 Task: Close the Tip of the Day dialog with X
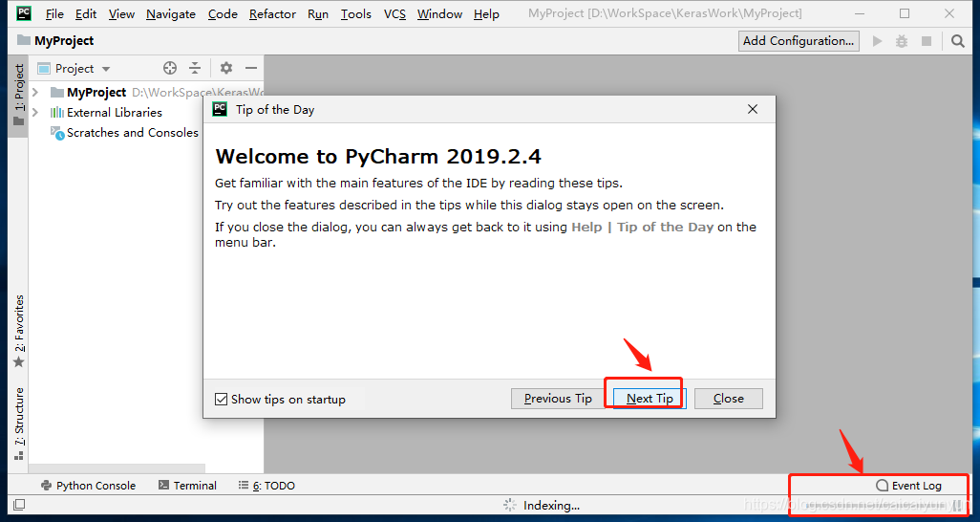click(753, 110)
